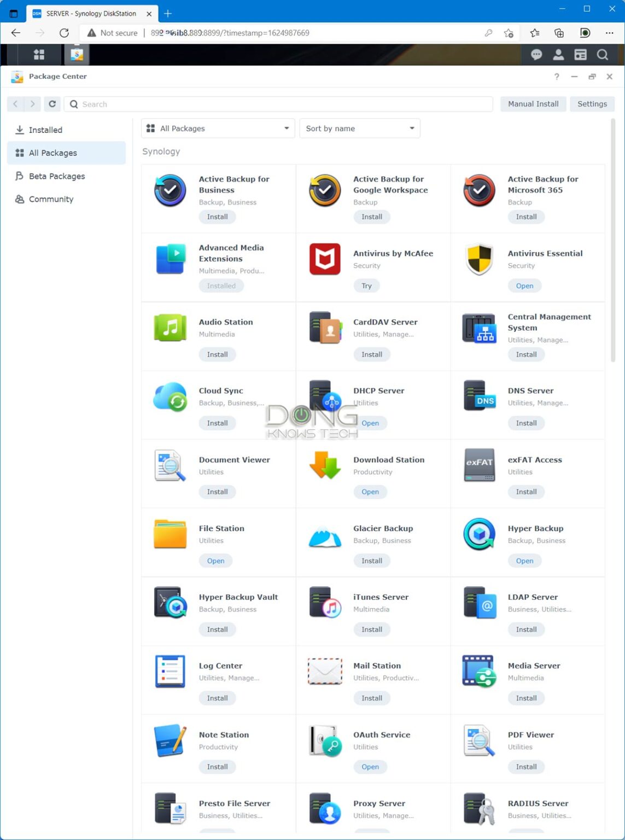The image size is (625, 840).
Task: Open Package Center Settings
Action: coord(592,104)
